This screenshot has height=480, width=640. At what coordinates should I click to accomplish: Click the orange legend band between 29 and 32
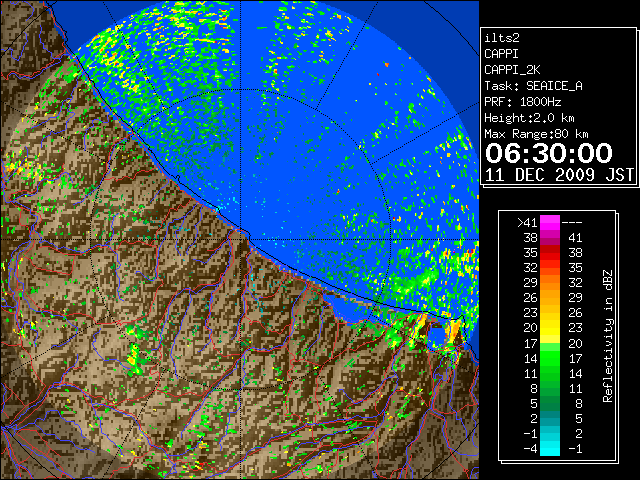pyautogui.click(x=550, y=283)
